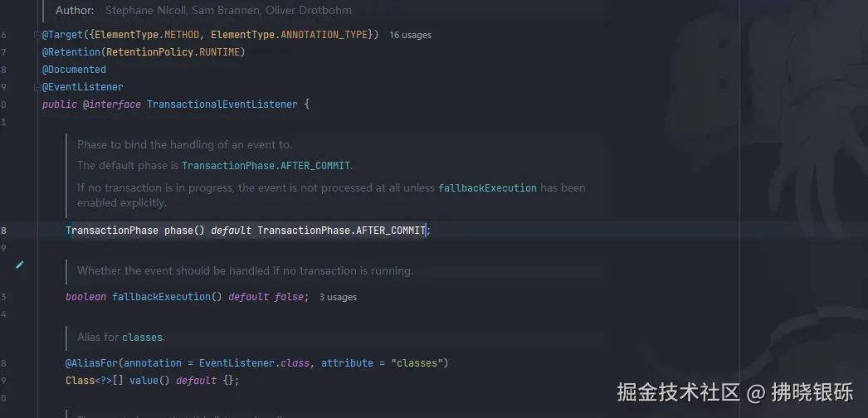Click RetentionPolicy.RUNTIME
This screenshot has height=418, width=868.
pyautogui.click(x=173, y=52)
